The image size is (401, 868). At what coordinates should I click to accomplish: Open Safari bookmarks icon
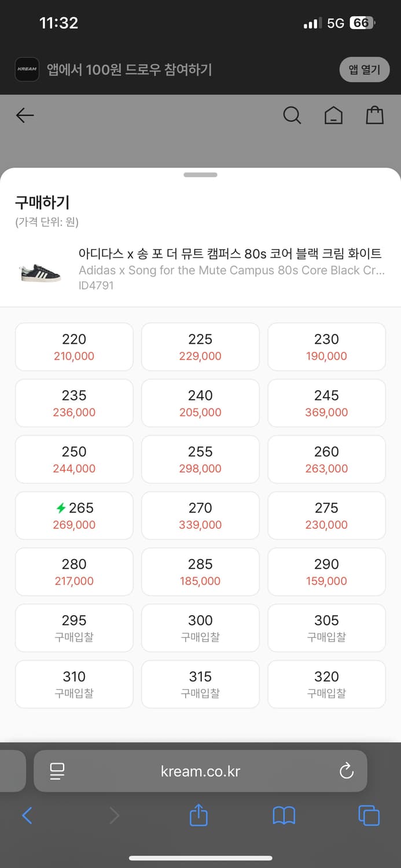tap(284, 815)
